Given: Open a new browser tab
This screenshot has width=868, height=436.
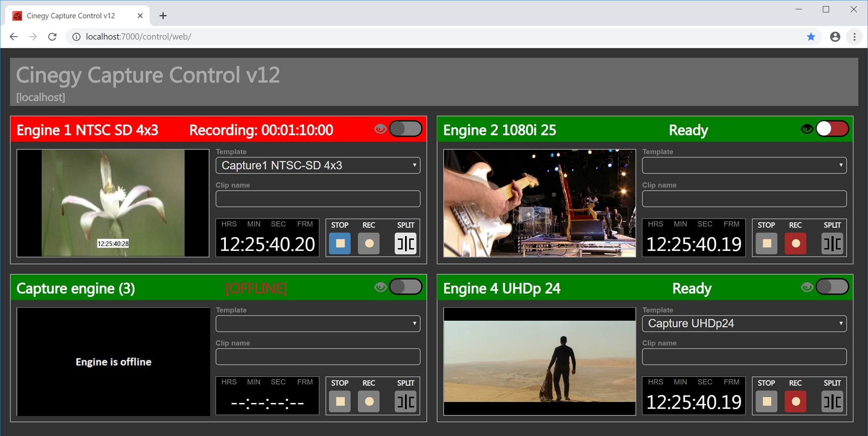Looking at the screenshot, I should click(163, 16).
